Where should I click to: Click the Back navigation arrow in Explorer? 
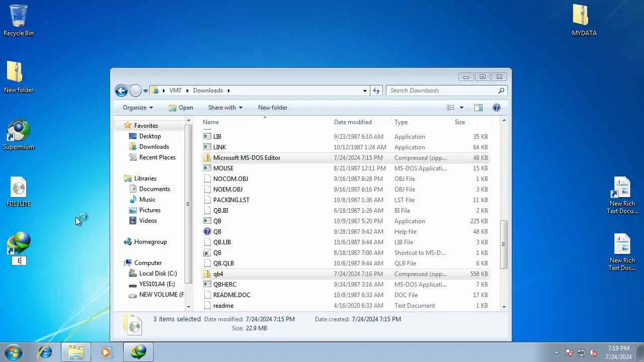[121, 90]
